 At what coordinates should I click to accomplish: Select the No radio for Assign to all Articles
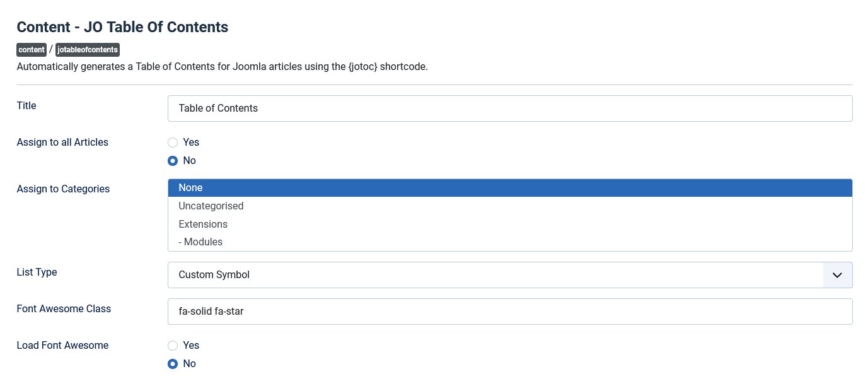(173, 160)
